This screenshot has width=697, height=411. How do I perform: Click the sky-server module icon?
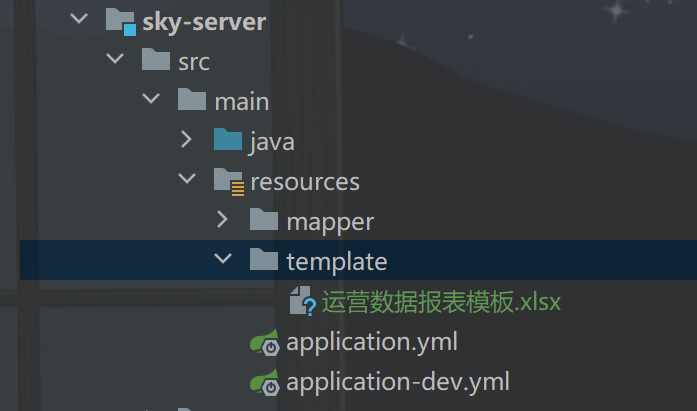coord(120,21)
